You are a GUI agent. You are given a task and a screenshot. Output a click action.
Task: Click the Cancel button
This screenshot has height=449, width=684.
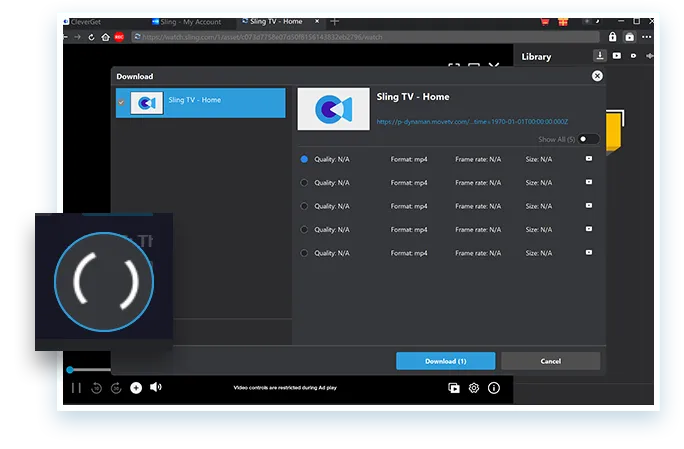coord(551,361)
